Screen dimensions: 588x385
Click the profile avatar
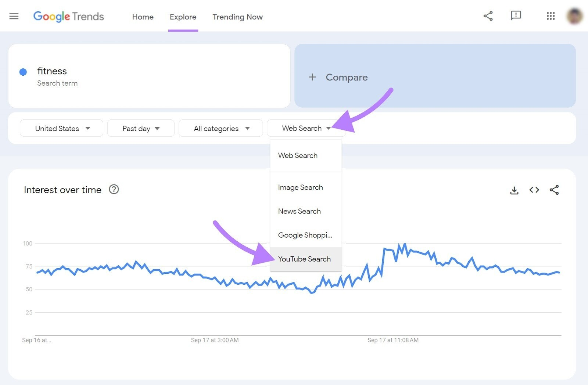coord(574,16)
